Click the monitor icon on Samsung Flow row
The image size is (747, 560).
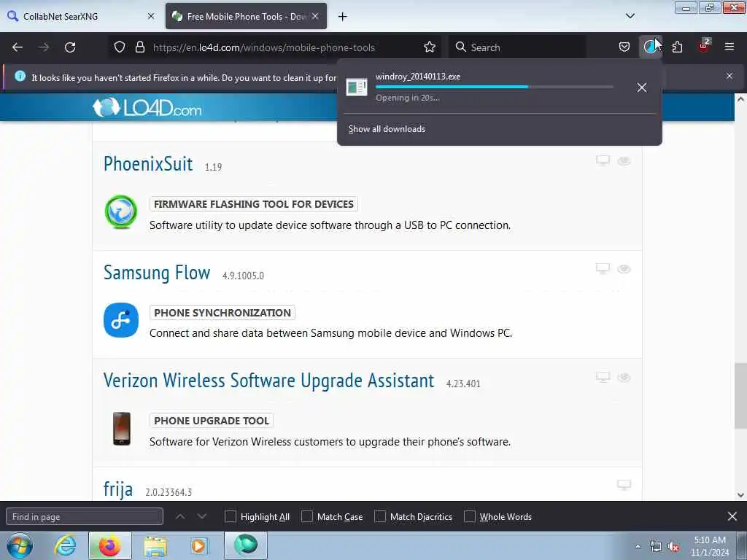click(603, 268)
